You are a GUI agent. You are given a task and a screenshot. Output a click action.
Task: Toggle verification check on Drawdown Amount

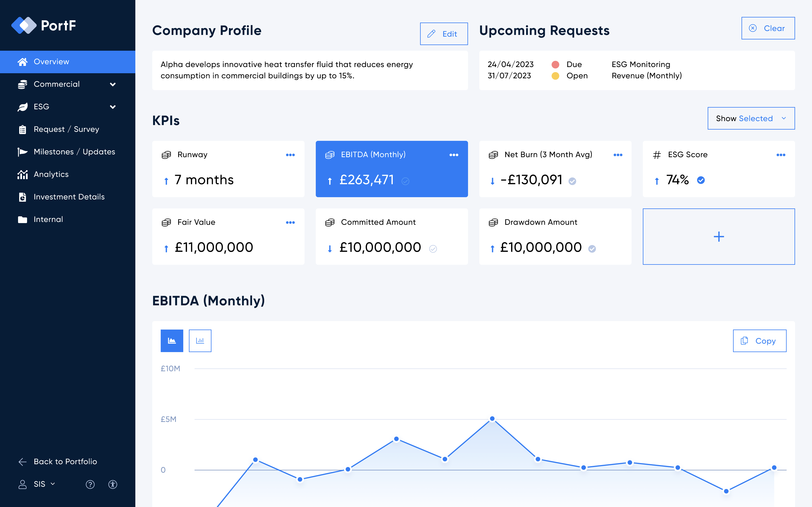pos(592,248)
